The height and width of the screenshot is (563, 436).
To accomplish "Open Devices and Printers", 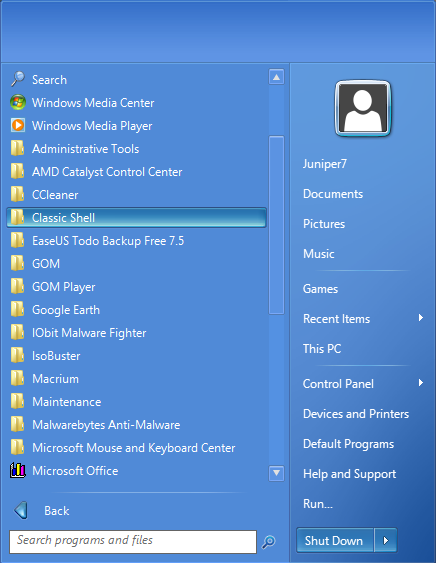I will (356, 414).
